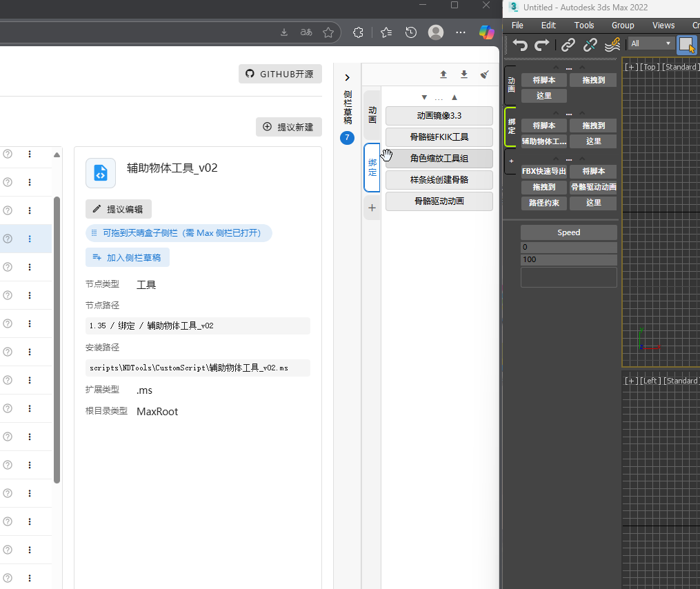Click the Speed button in 3ds Max panel
This screenshot has height=589, width=700.
(569, 232)
